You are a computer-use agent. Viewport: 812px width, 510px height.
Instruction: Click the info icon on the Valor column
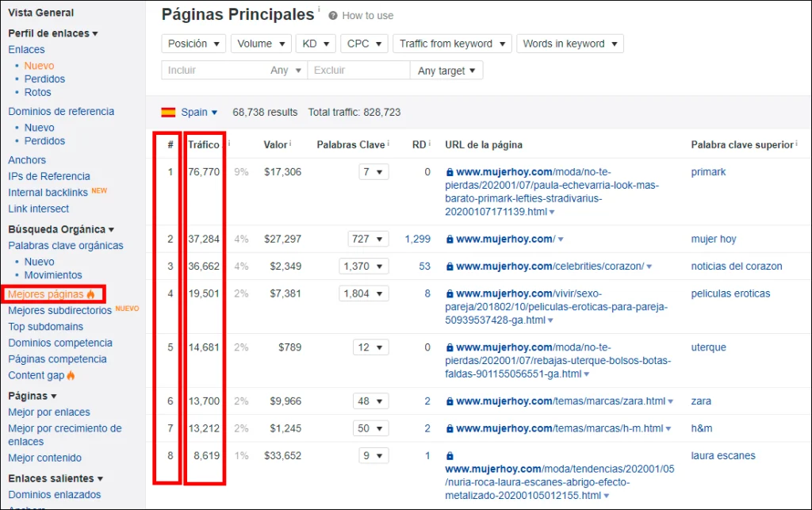pos(290,143)
